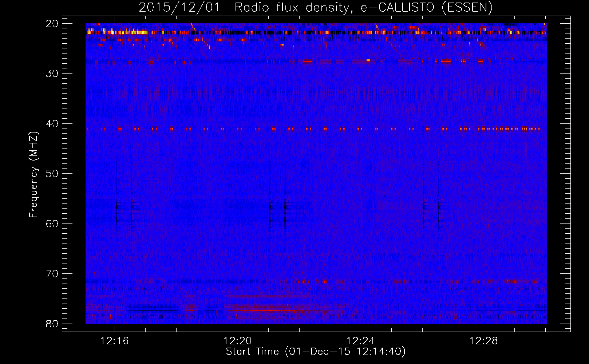Click the 12:28 time tick label
The height and width of the screenshot is (364, 589).
484,341
